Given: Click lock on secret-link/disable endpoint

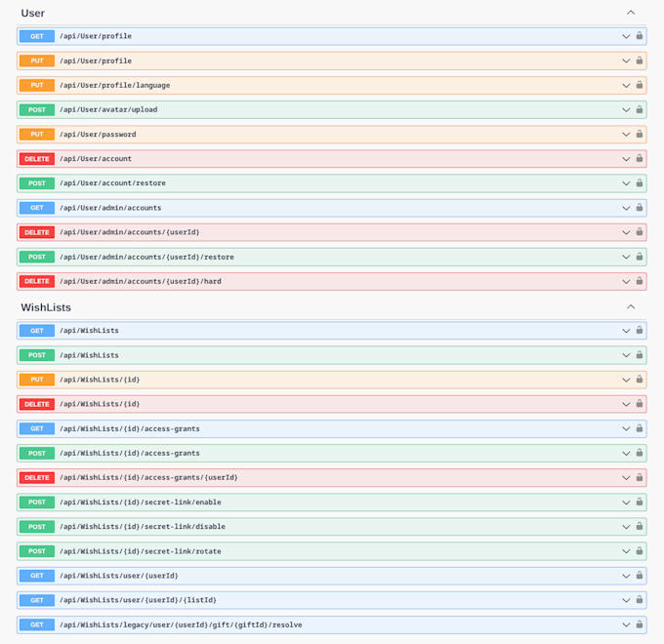Looking at the screenshot, I should [x=639, y=526].
